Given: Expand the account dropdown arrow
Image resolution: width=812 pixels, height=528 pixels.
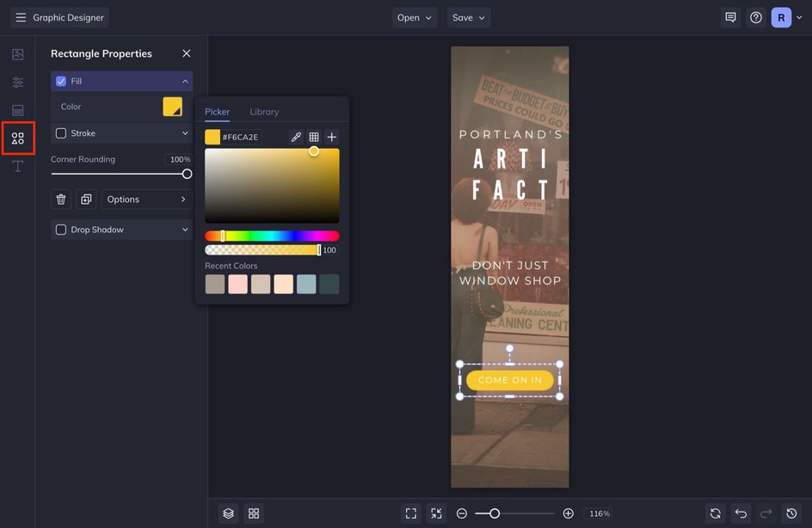Looking at the screenshot, I should pyautogui.click(x=799, y=17).
